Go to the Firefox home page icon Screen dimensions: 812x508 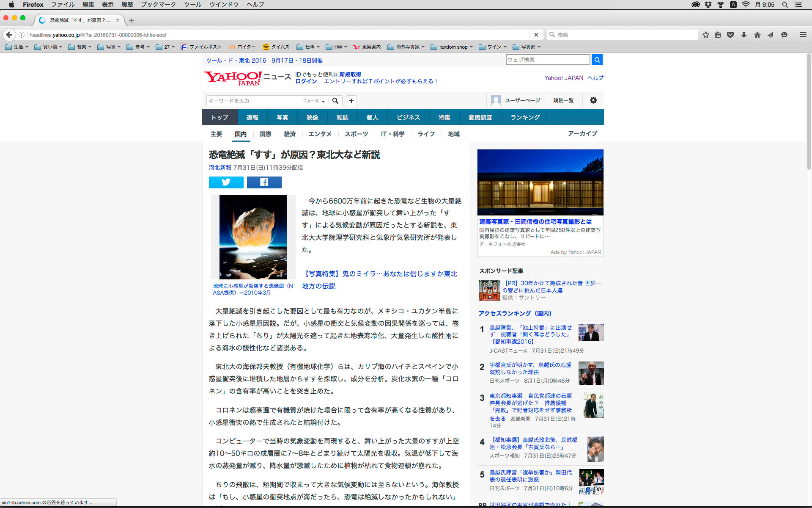(757, 35)
